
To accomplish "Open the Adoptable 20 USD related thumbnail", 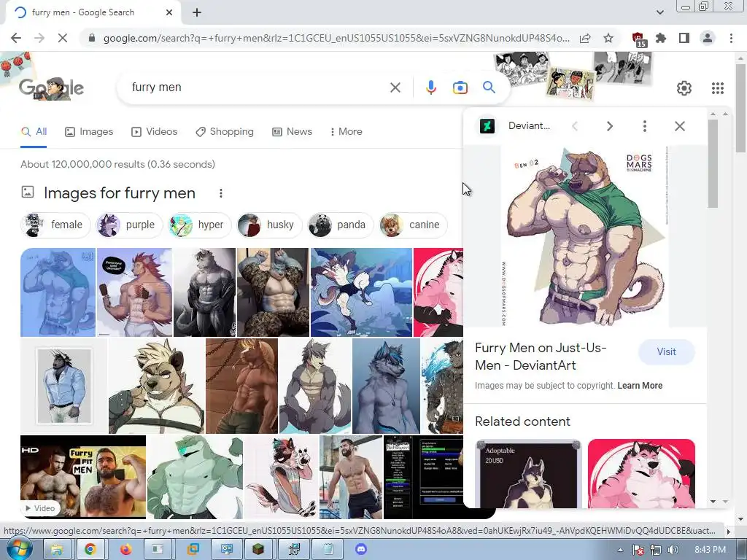I will tap(528, 473).
